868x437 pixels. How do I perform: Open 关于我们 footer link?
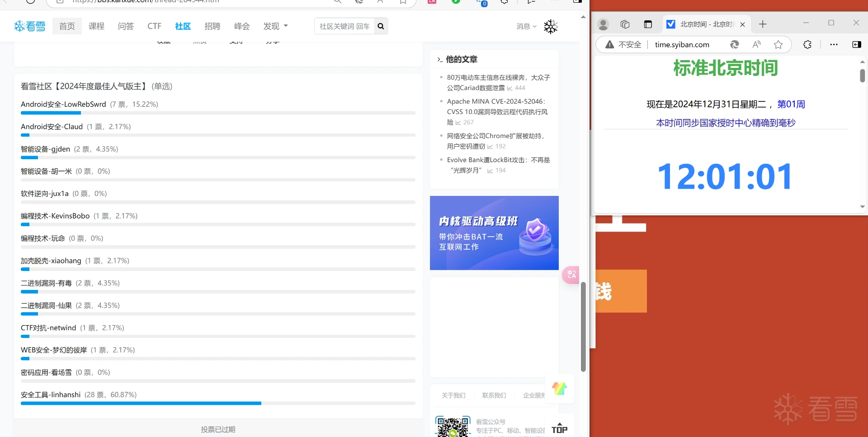coord(453,395)
